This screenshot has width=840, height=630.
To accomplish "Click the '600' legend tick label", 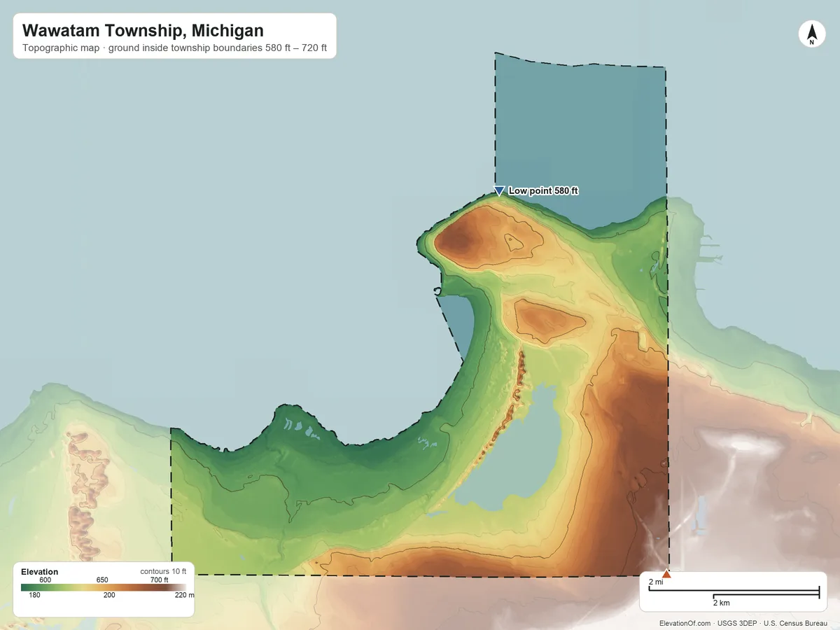I will [x=45, y=580].
